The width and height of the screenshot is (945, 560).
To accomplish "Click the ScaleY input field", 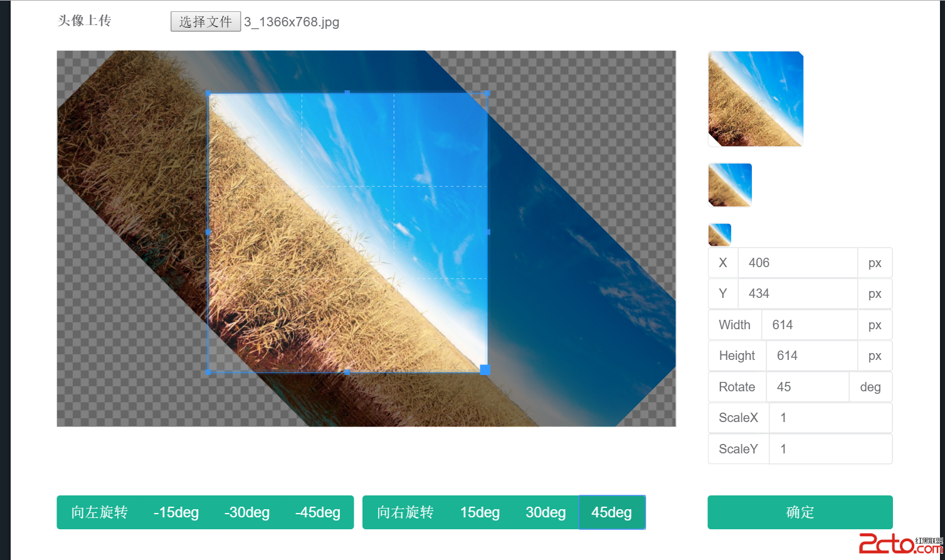I will pos(831,449).
